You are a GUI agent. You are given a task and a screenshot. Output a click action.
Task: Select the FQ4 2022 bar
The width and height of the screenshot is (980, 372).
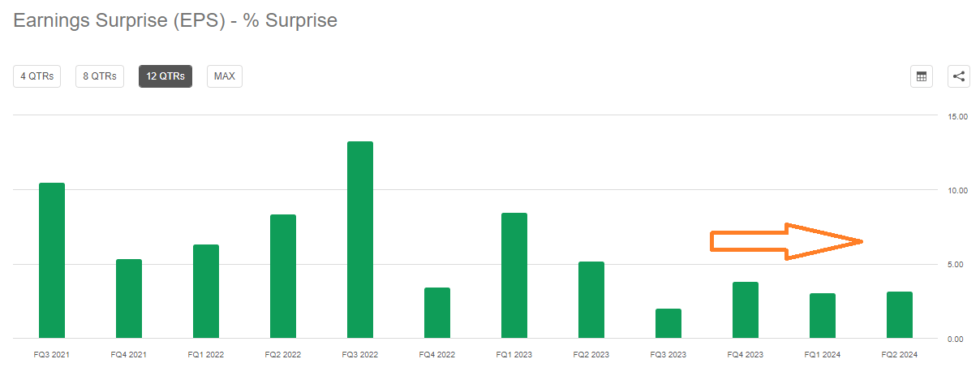(x=437, y=313)
